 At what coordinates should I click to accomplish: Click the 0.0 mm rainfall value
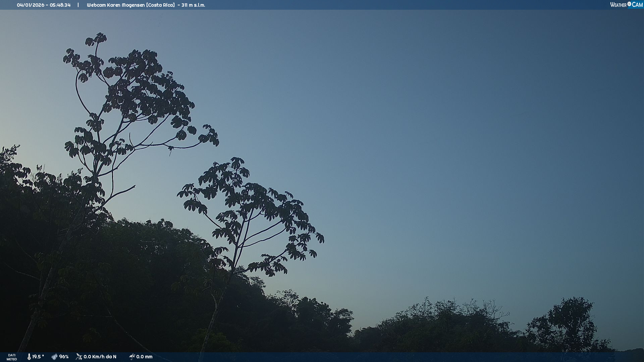(144, 357)
